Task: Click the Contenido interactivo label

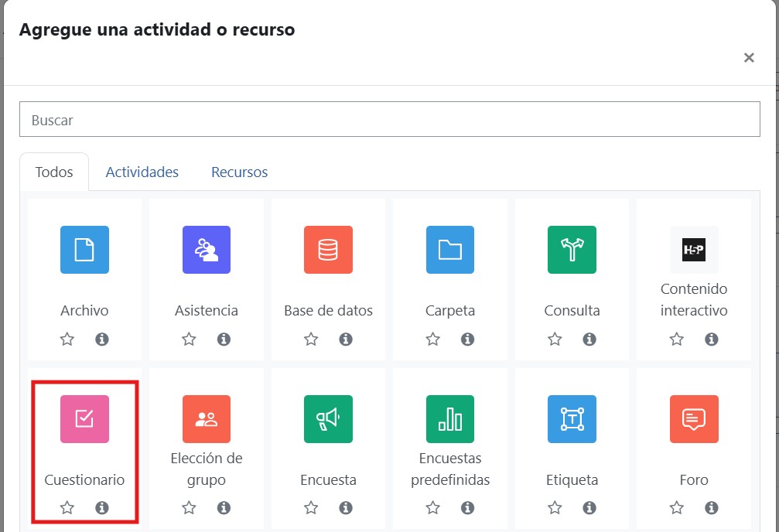Action: click(x=694, y=299)
